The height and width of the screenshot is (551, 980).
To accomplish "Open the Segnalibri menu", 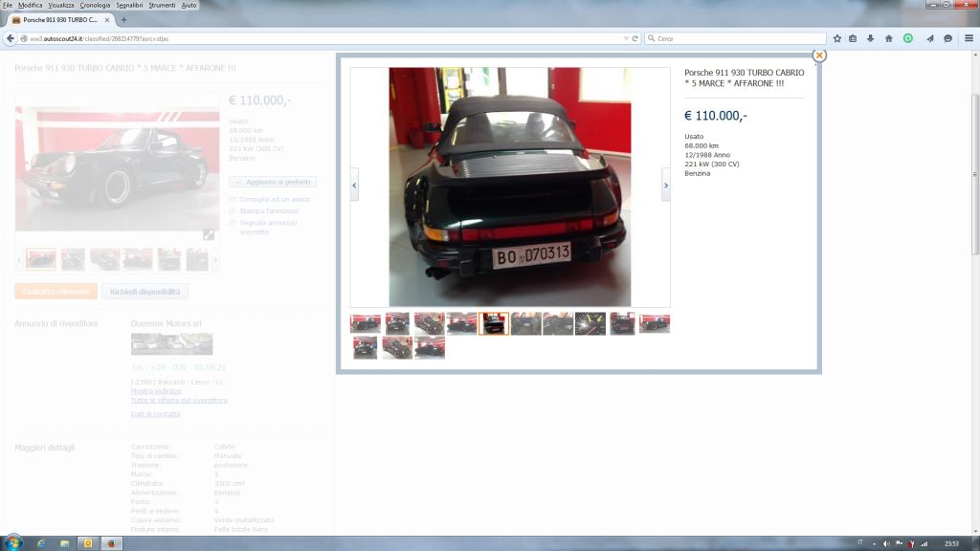I will coord(129,5).
